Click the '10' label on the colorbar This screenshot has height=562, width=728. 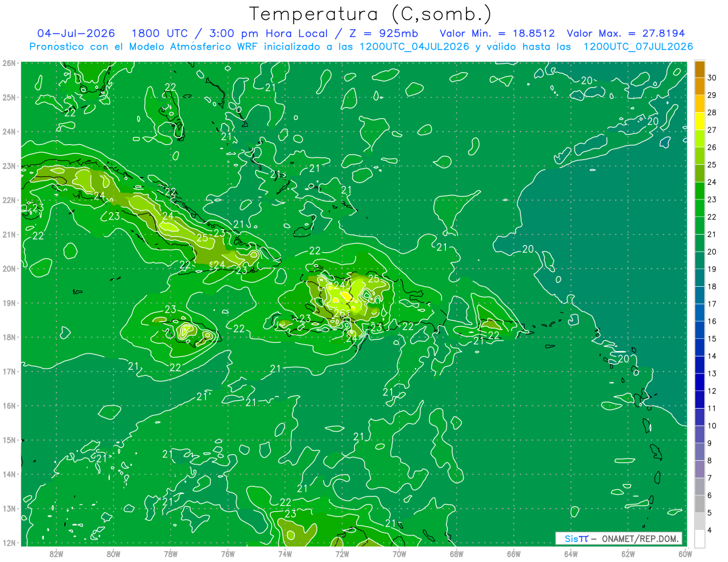(x=712, y=426)
